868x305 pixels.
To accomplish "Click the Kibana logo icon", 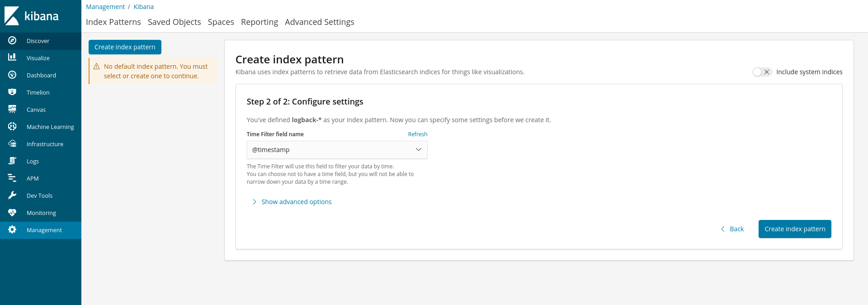I will pyautogui.click(x=12, y=16).
